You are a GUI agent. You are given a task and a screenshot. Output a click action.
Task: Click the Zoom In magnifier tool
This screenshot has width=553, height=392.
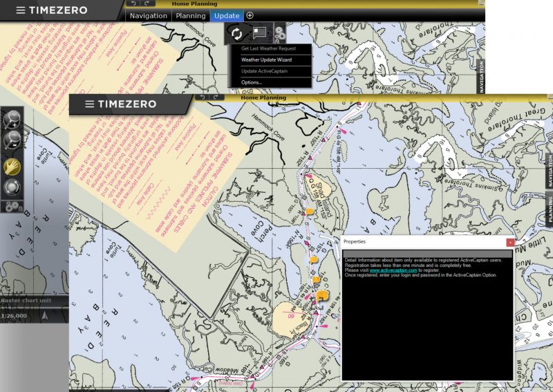12,119
